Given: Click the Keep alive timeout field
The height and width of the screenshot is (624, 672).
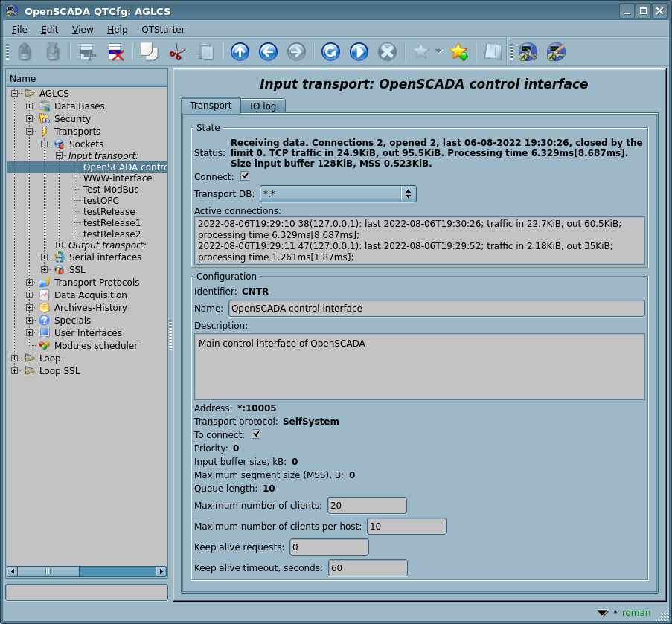Looking at the screenshot, I should click(368, 568).
